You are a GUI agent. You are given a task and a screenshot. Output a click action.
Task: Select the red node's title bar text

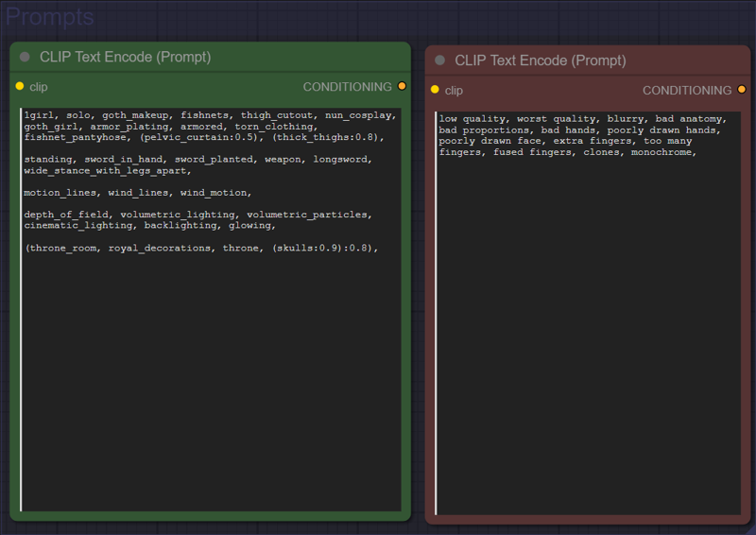point(540,60)
